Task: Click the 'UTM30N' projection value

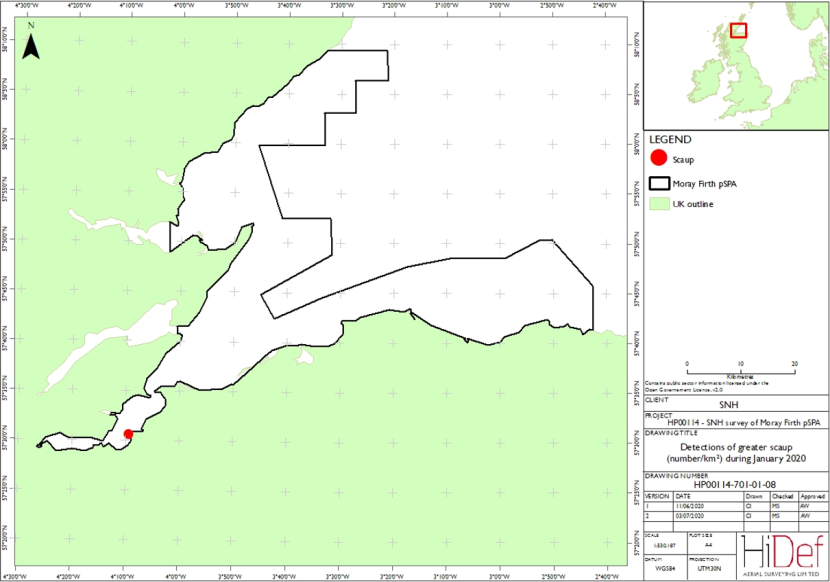Action: pyautogui.click(x=710, y=568)
